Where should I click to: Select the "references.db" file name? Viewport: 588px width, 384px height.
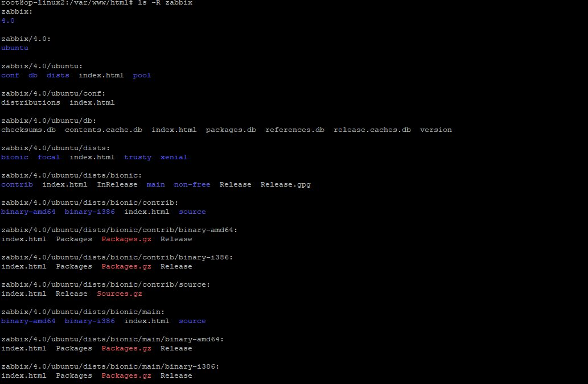(295, 130)
